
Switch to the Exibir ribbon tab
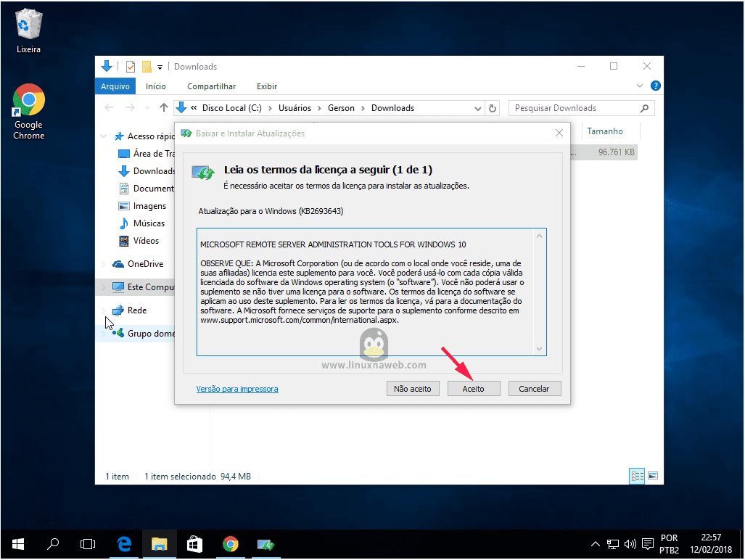[266, 86]
